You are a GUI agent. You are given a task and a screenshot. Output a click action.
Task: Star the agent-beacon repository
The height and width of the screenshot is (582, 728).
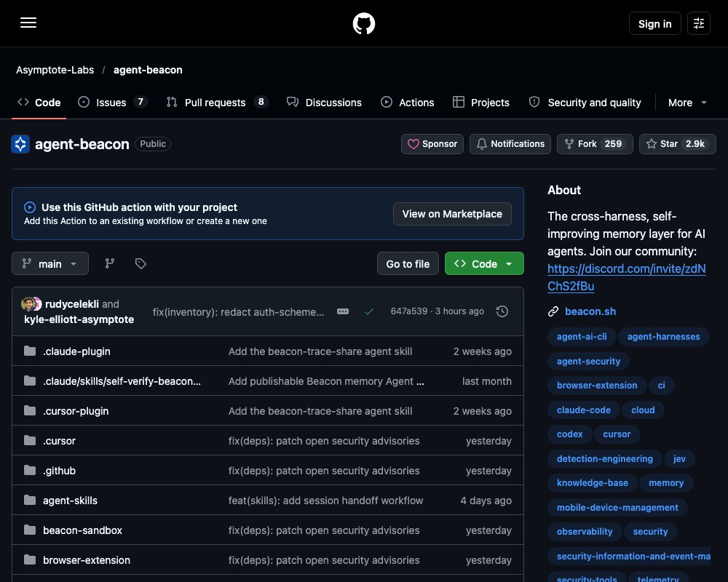click(677, 144)
